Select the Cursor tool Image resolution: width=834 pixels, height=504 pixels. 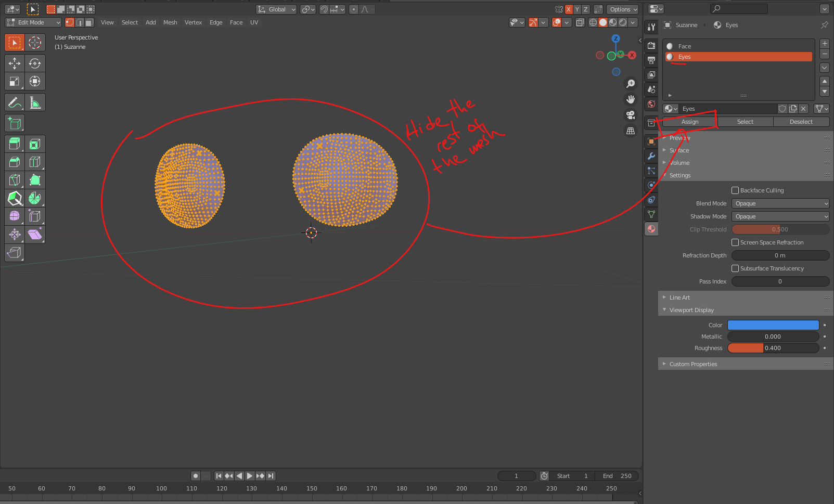point(35,43)
